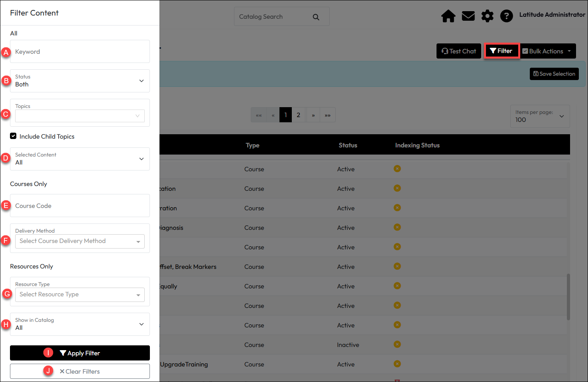Click the Catalog Search magnifier icon
588x382 pixels.
[316, 17]
